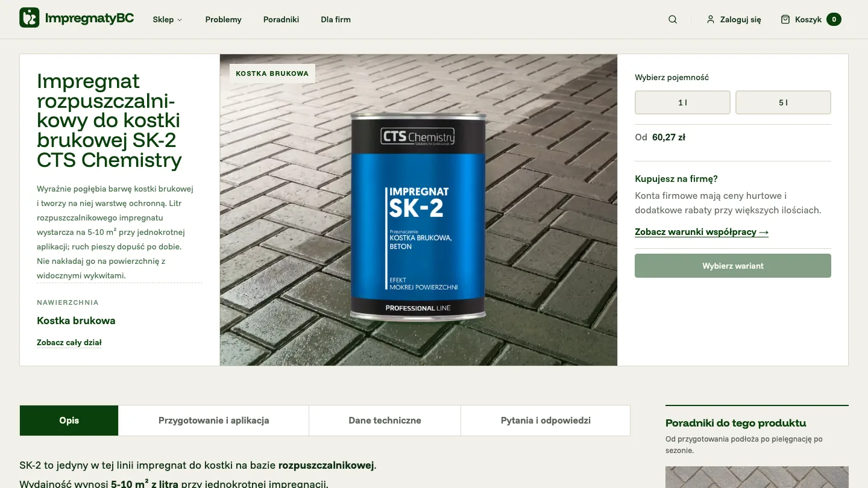Open the search magnifier icon

click(x=673, y=19)
